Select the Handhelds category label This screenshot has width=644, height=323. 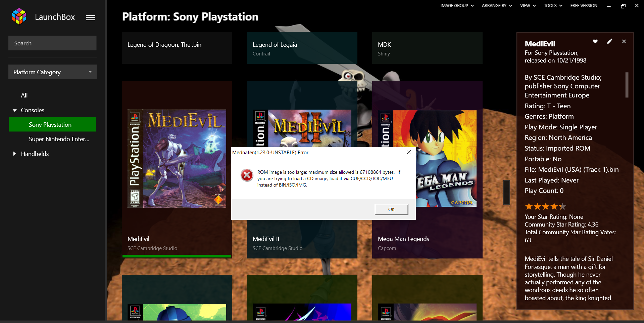tap(35, 154)
